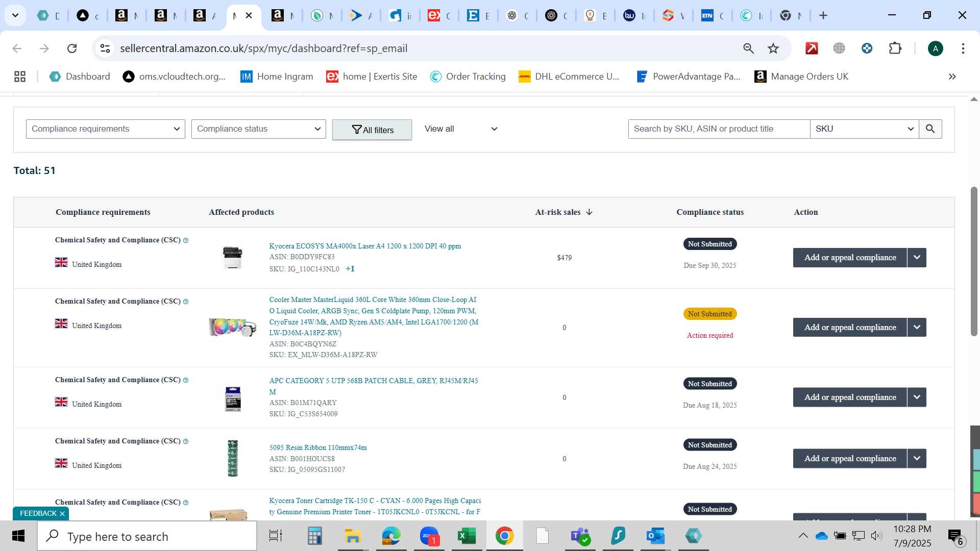Click the site information icon in address bar
The width and height of the screenshot is (980, 551).
(x=105, y=48)
